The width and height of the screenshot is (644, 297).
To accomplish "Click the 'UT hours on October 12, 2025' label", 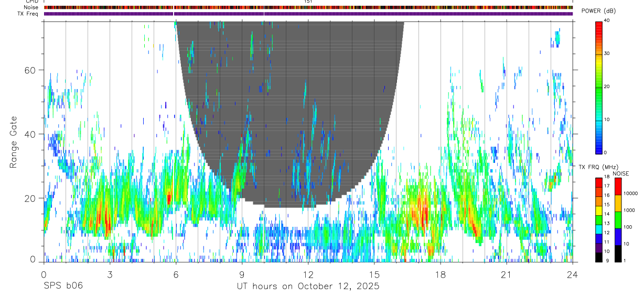I will coord(308,287).
